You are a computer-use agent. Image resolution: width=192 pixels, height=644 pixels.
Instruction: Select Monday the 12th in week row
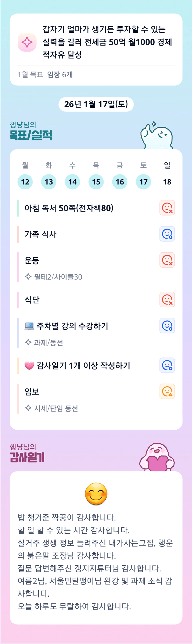pyautogui.click(x=25, y=182)
